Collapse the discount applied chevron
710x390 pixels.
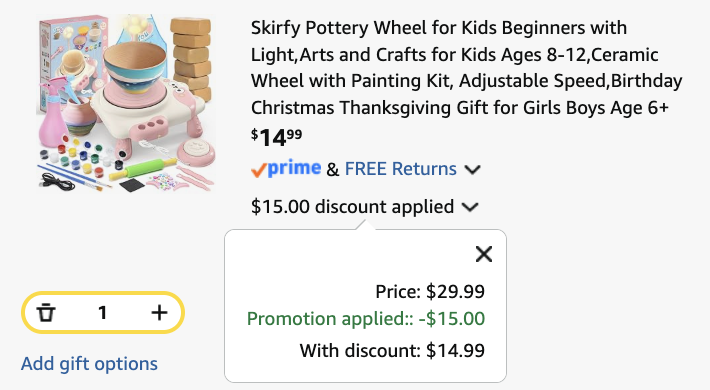[470, 207]
